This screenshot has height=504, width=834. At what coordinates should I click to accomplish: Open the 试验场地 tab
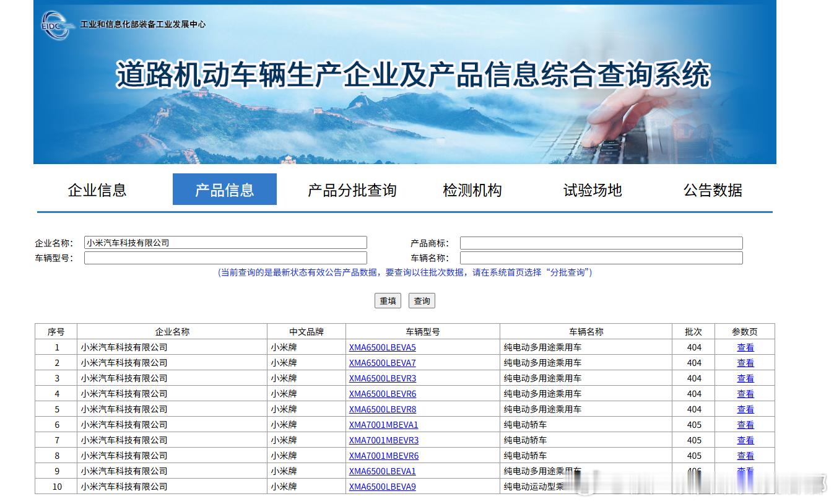coord(593,190)
